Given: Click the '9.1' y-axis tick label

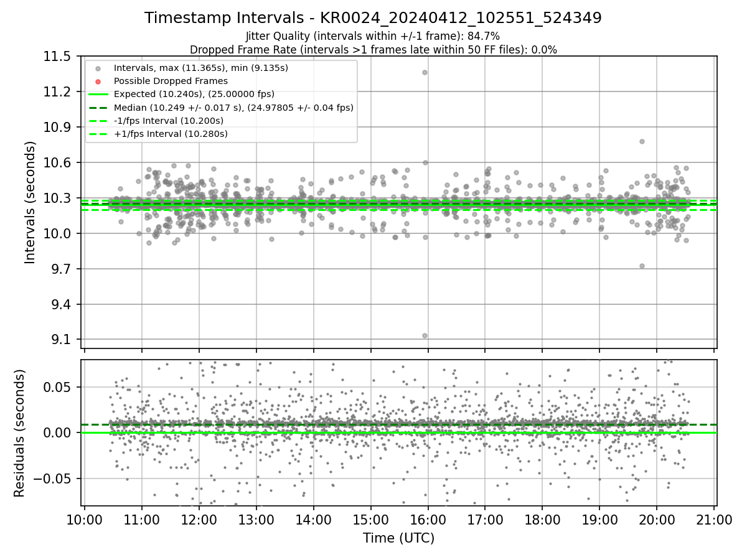Looking at the screenshot, I should pos(62,340).
